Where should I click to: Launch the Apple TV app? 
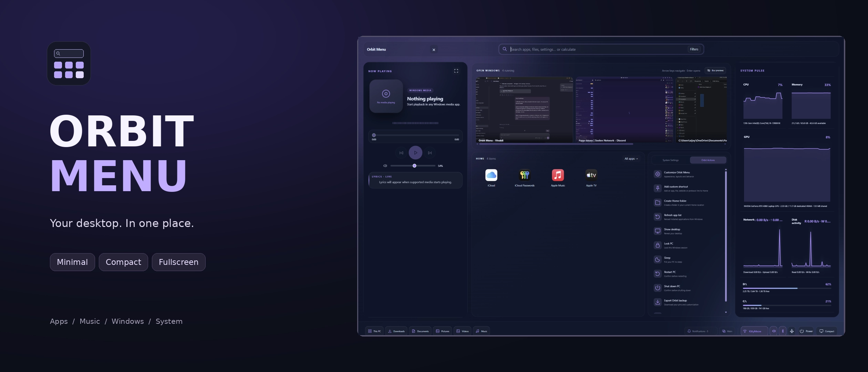click(x=591, y=178)
